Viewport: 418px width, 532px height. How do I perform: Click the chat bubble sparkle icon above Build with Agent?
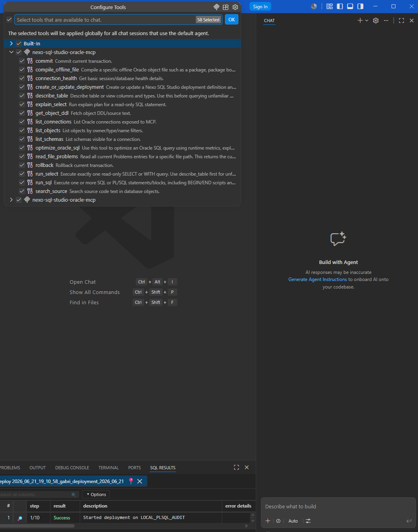pyautogui.click(x=338, y=239)
